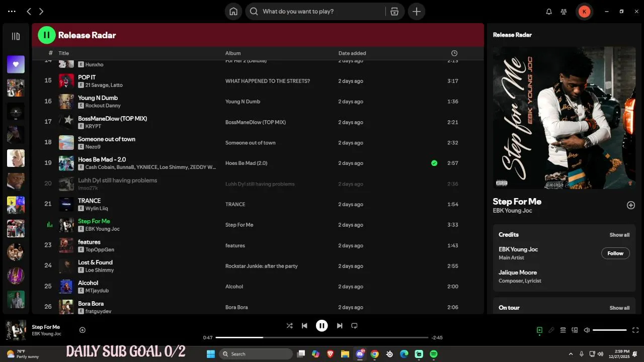Open Spotify from the Windows taskbar
The height and width of the screenshot is (362, 644).
434,354
